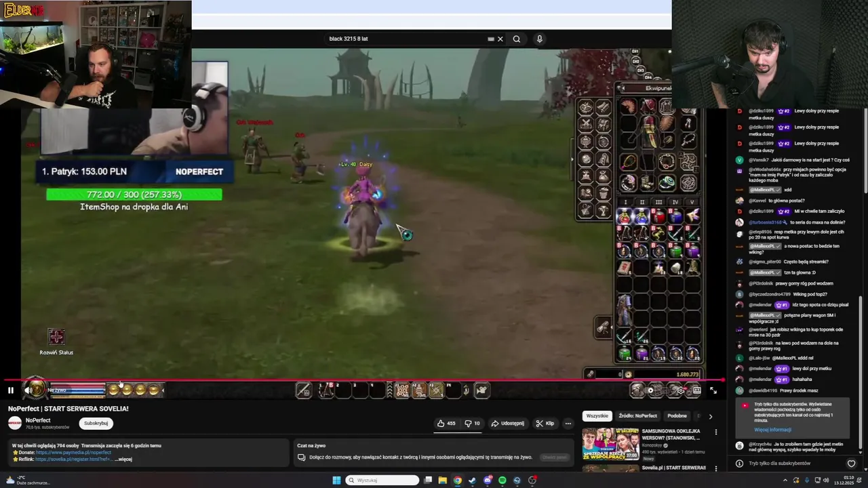Viewport: 868px width, 488px height.
Task: Open the Windows Start menu
Action: (x=336, y=480)
